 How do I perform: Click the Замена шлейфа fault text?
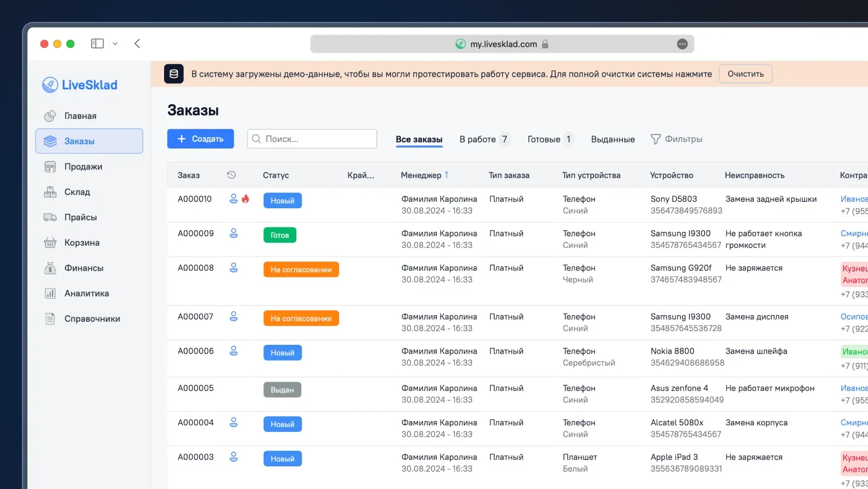(x=756, y=351)
